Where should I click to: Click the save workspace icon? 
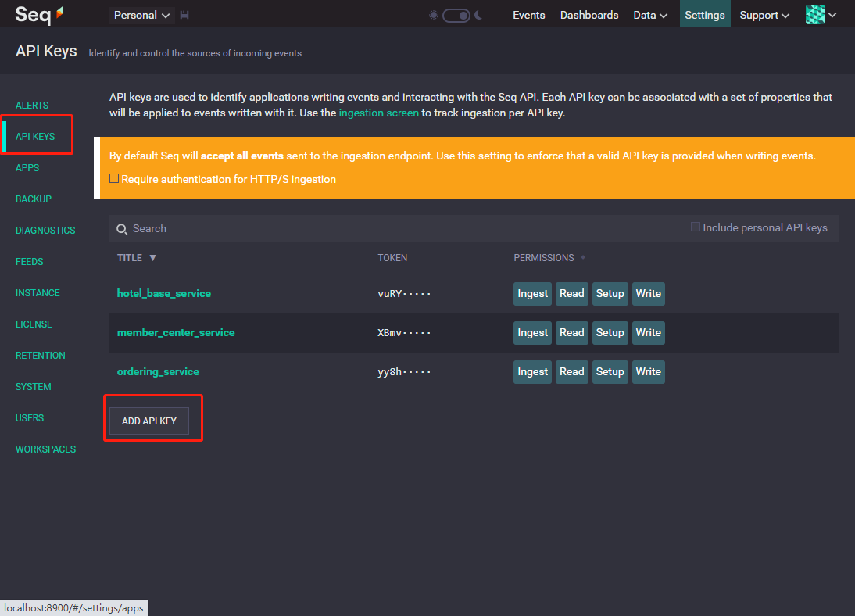[184, 16]
